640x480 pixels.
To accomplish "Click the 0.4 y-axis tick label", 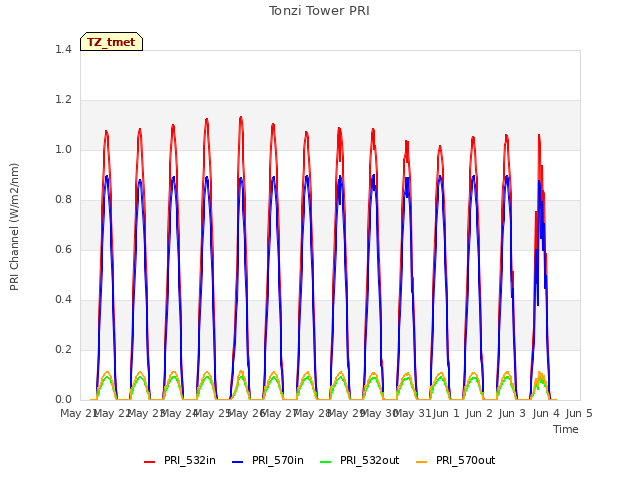I will (63, 300).
